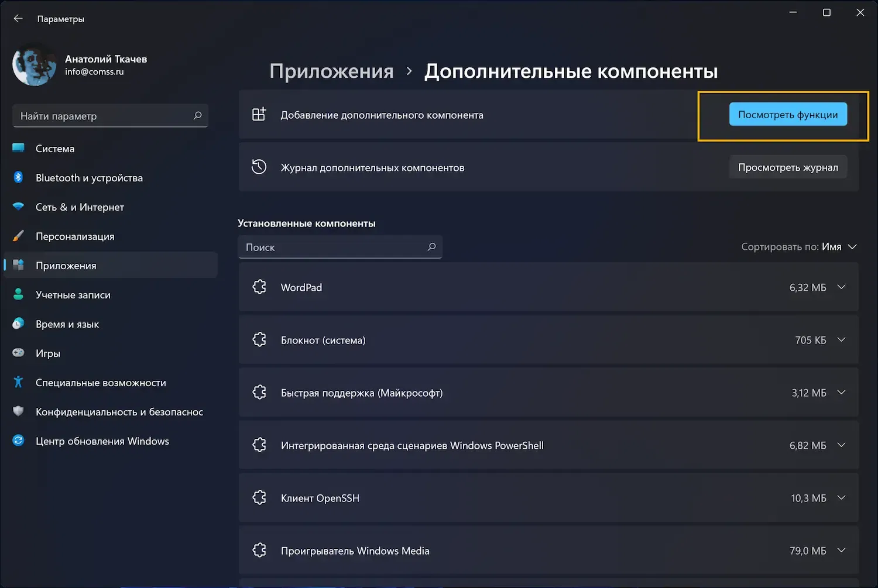Expand the WordPad component details
878x588 pixels.
point(841,287)
